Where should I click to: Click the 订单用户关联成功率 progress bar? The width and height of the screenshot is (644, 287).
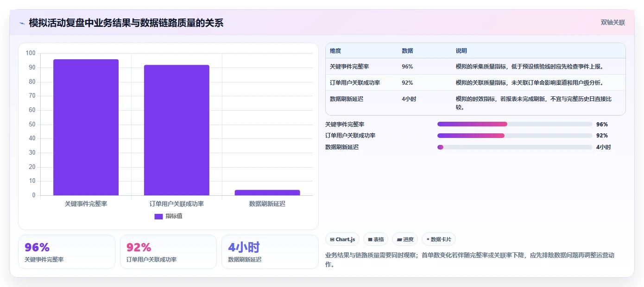(x=515, y=136)
